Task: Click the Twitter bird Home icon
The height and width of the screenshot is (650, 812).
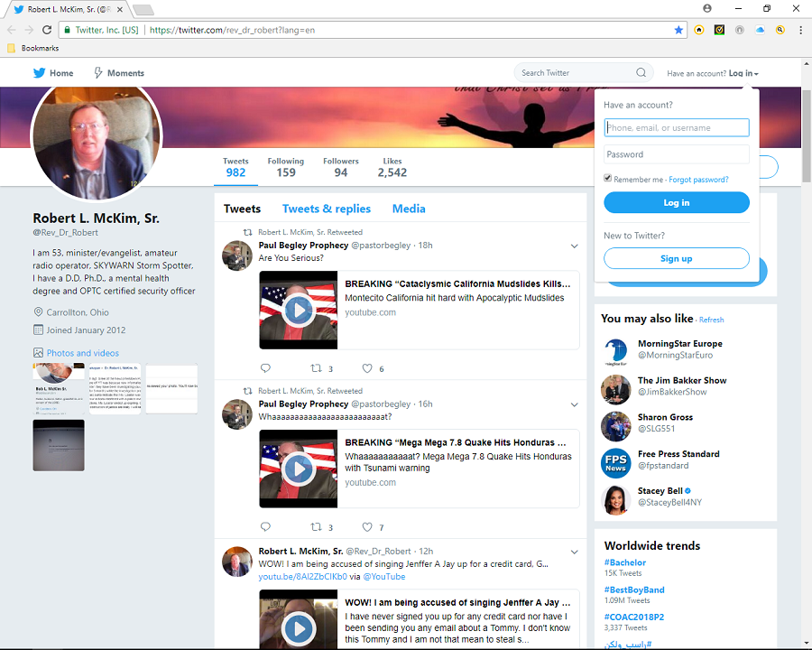Action: click(x=40, y=73)
